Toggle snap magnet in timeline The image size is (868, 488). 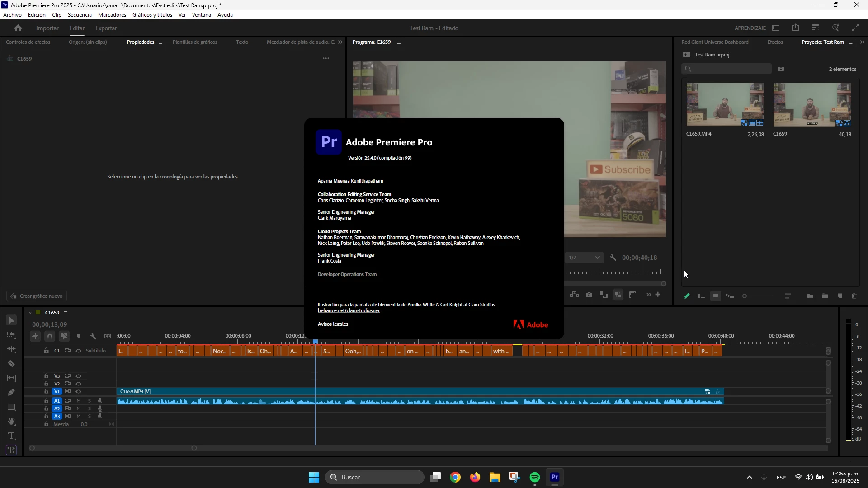(50, 336)
